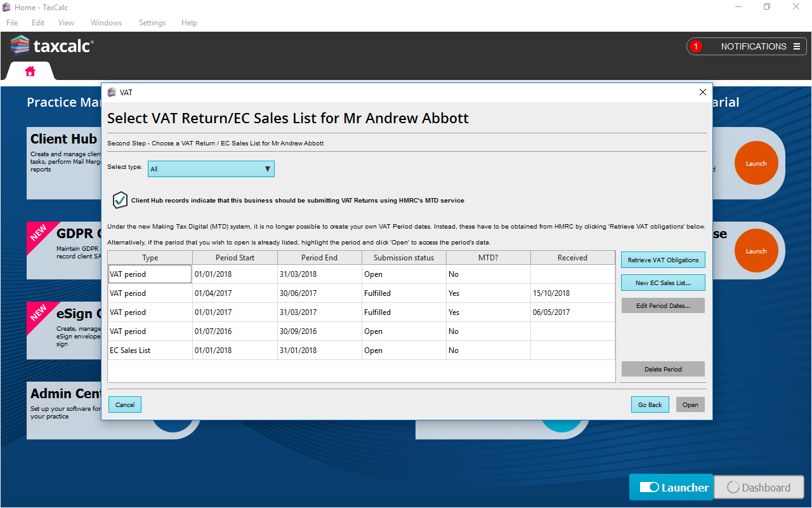The image size is (812, 508).
Task: Open the Windows menu
Action: (x=106, y=23)
